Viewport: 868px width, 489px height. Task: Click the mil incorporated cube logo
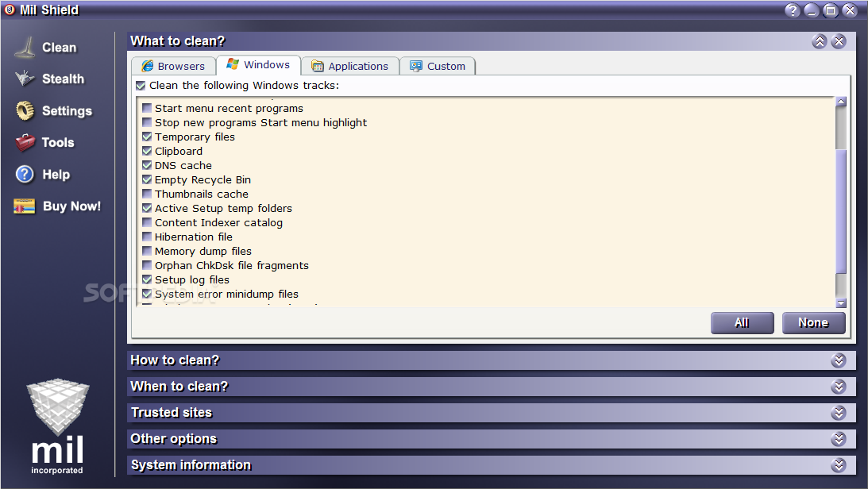(57, 426)
